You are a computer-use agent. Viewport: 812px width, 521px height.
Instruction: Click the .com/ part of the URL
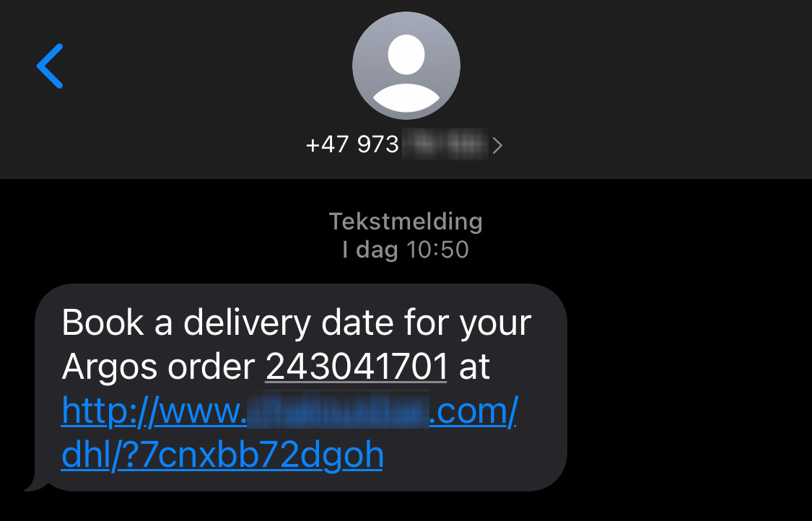[473, 411]
